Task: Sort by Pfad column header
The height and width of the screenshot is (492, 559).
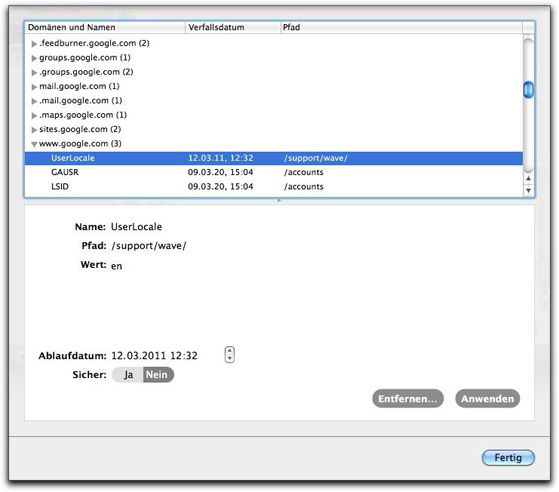Action: click(401, 27)
